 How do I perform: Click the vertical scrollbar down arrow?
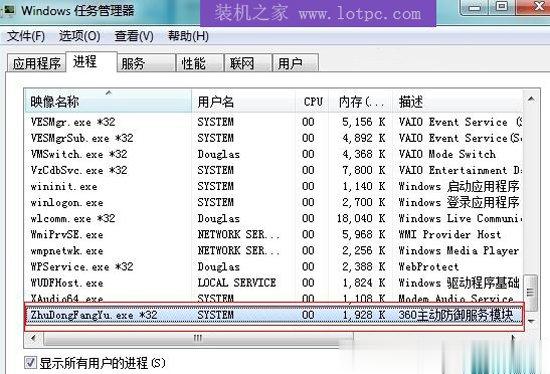(x=531, y=321)
